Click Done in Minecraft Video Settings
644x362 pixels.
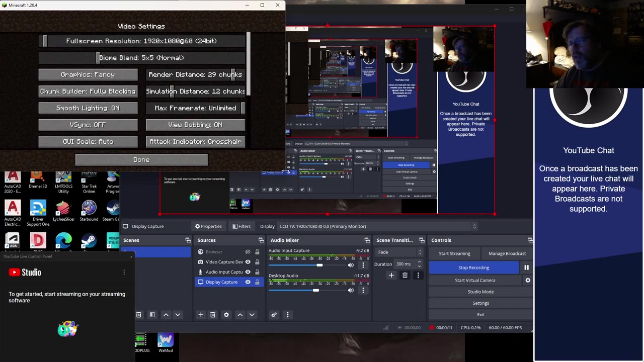pyautogui.click(x=141, y=159)
